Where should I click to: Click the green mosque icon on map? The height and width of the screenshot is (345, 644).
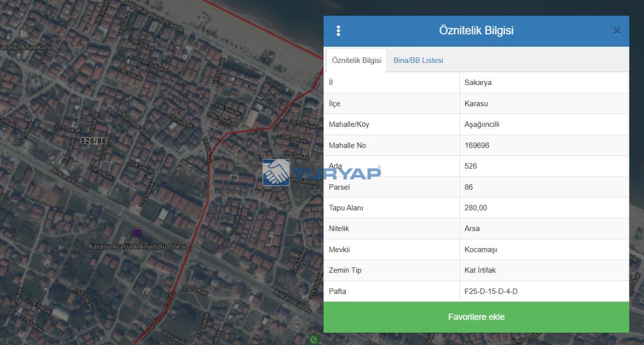click(314, 339)
